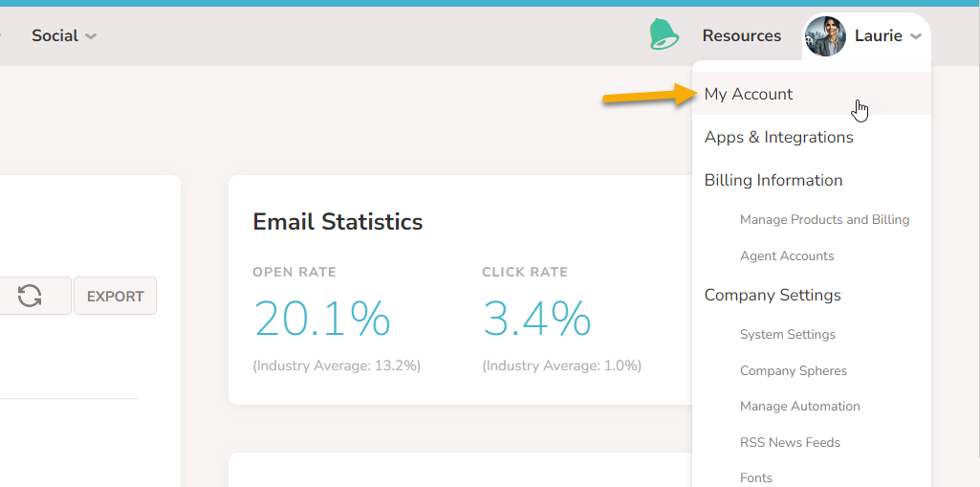Open Manage Products and Billing
Viewport: 980px width, 487px height.
824,219
